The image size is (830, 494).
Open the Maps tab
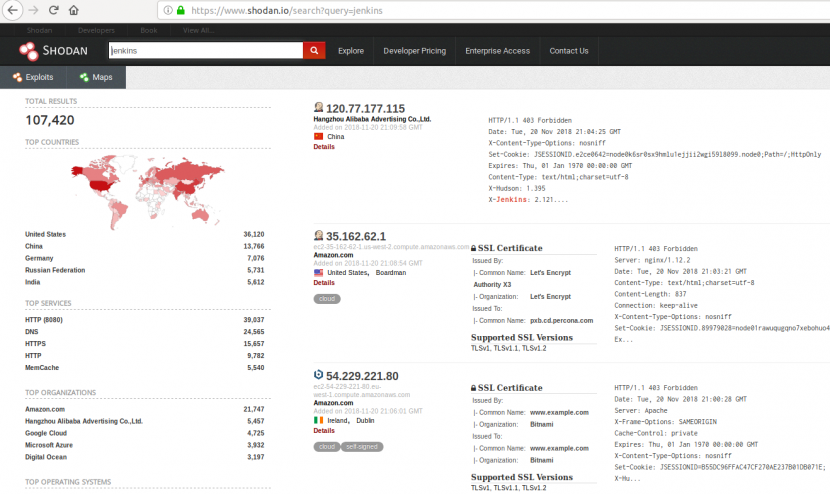[95, 77]
